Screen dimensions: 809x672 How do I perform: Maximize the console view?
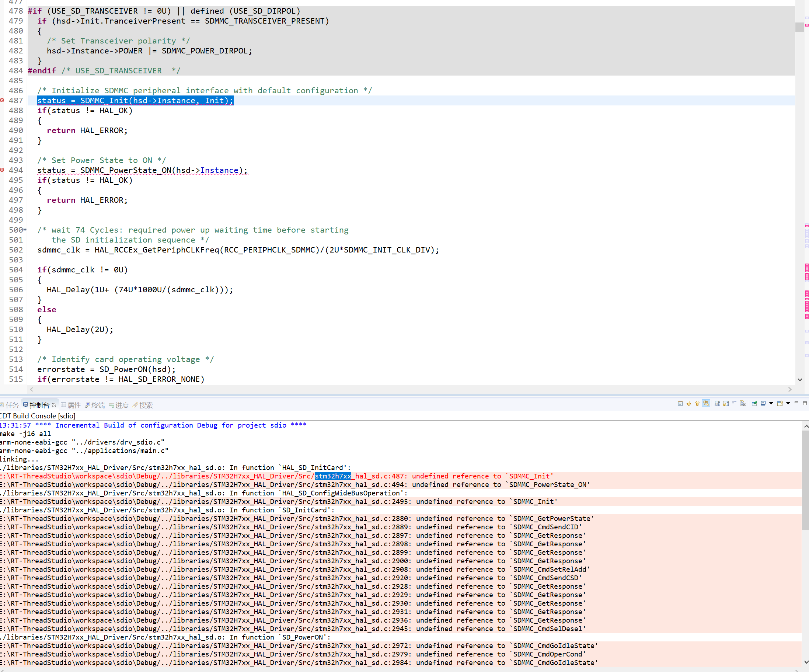click(x=805, y=403)
